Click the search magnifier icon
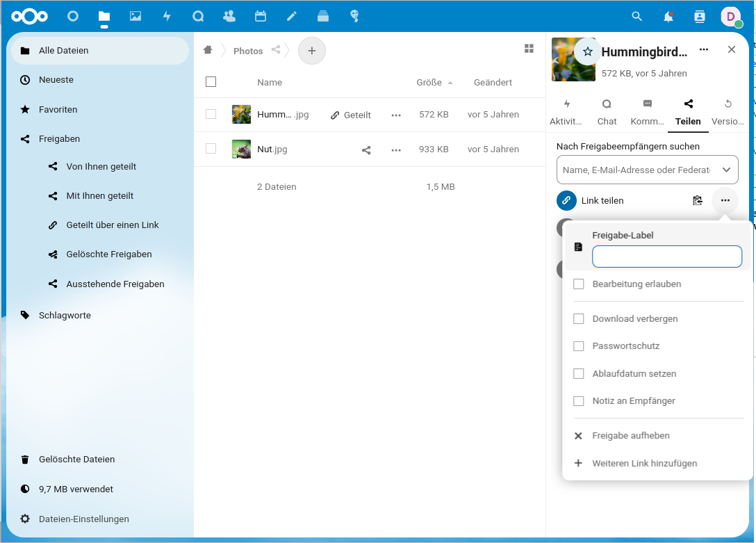This screenshot has height=543, width=756. click(x=636, y=16)
